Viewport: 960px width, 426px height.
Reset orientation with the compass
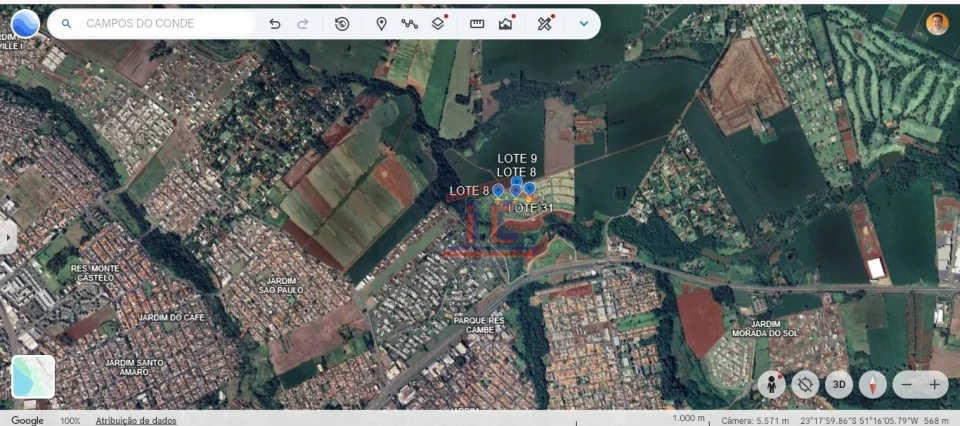[x=873, y=384]
